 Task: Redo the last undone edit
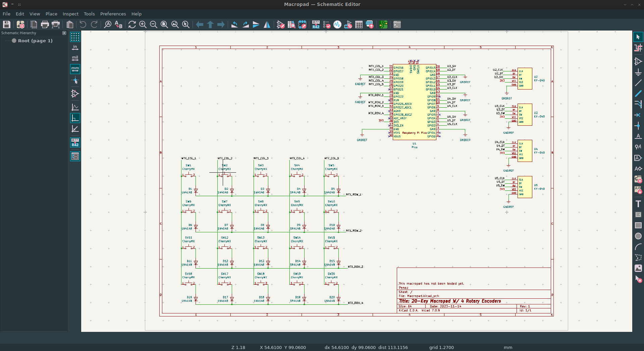tap(94, 24)
